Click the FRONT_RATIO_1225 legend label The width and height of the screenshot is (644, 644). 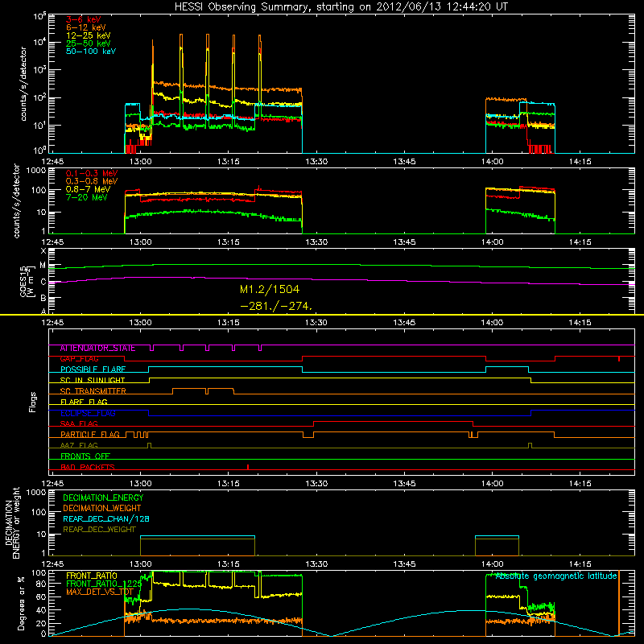(104, 584)
